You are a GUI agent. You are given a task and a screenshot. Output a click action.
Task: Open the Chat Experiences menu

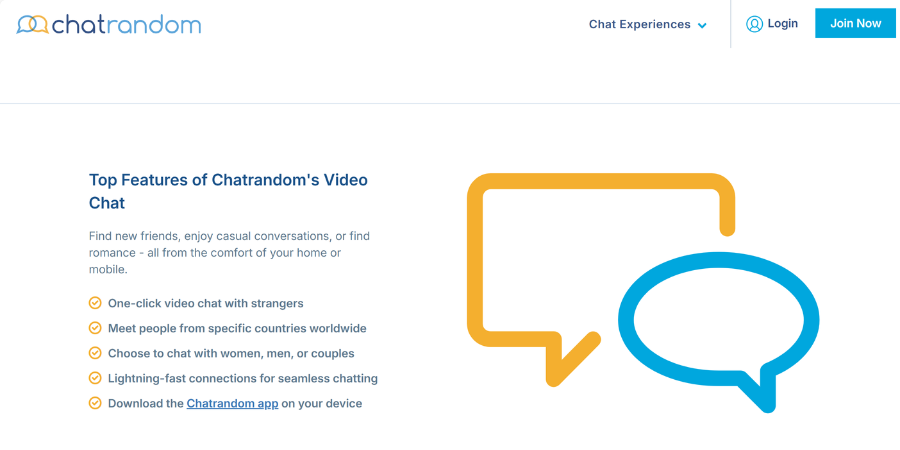pyautogui.click(x=639, y=24)
